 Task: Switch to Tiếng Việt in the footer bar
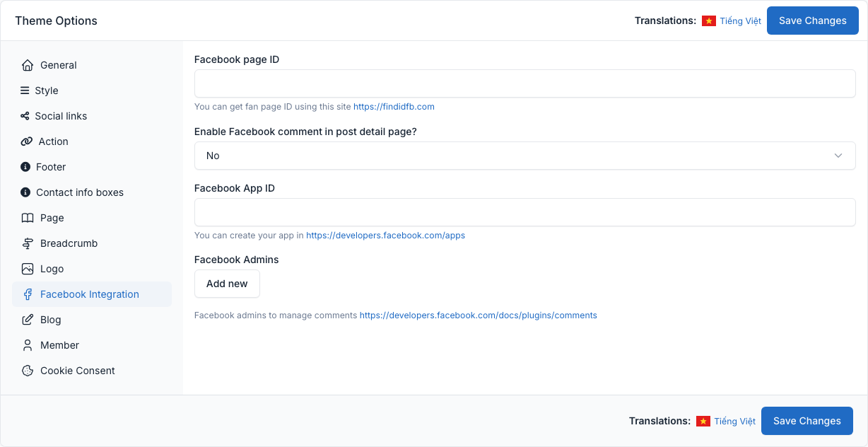point(735,421)
